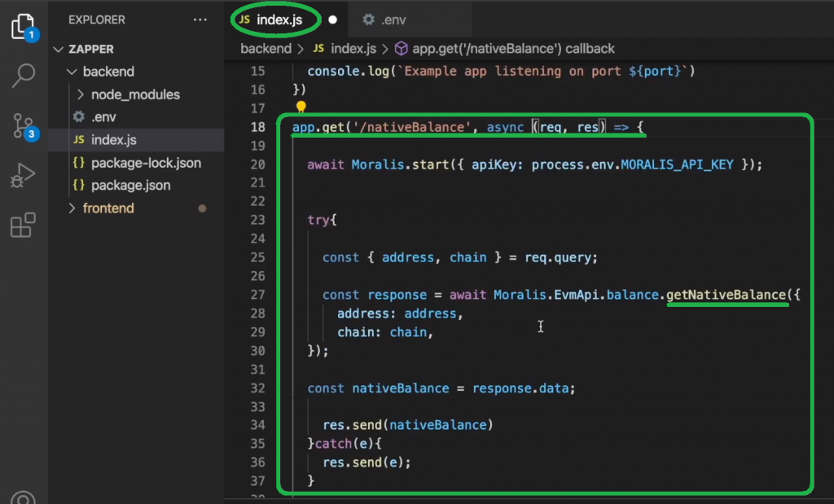Viewport: 834px width, 504px height.
Task: Open the Accounts icon at bottom
Action: point(23,497)
